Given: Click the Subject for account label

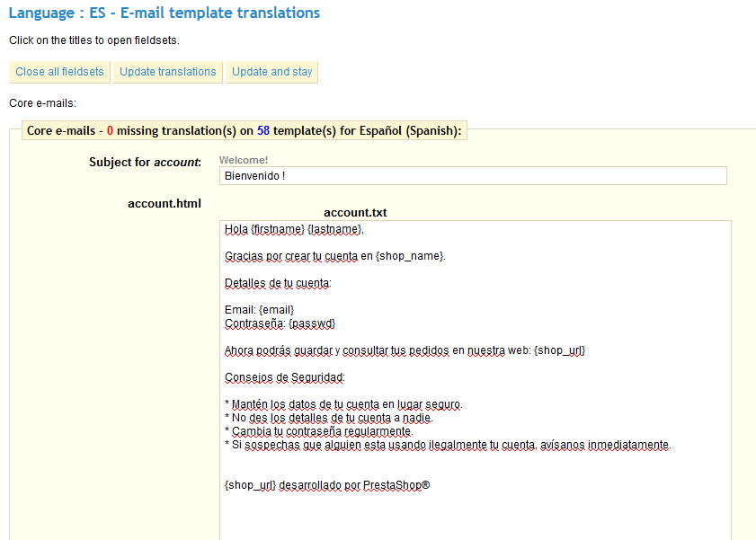Looking at the screenshot, I should [x=145, y=162].
